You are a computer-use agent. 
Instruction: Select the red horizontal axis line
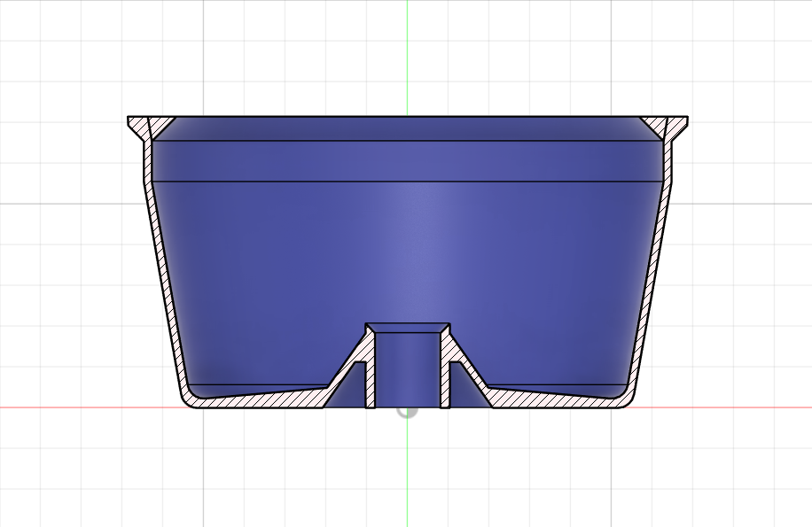[x=89, y=408]
